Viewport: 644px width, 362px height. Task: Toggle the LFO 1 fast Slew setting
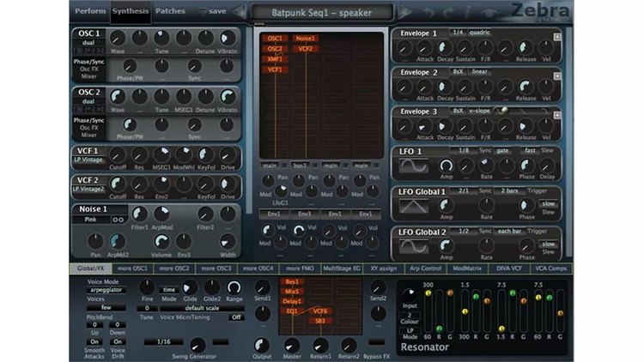[530, 151]
